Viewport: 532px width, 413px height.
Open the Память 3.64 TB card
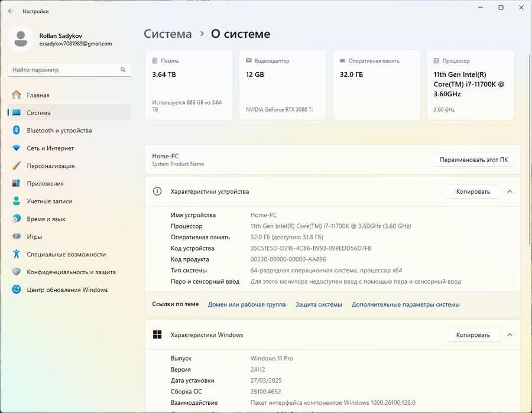pos(189,84)
